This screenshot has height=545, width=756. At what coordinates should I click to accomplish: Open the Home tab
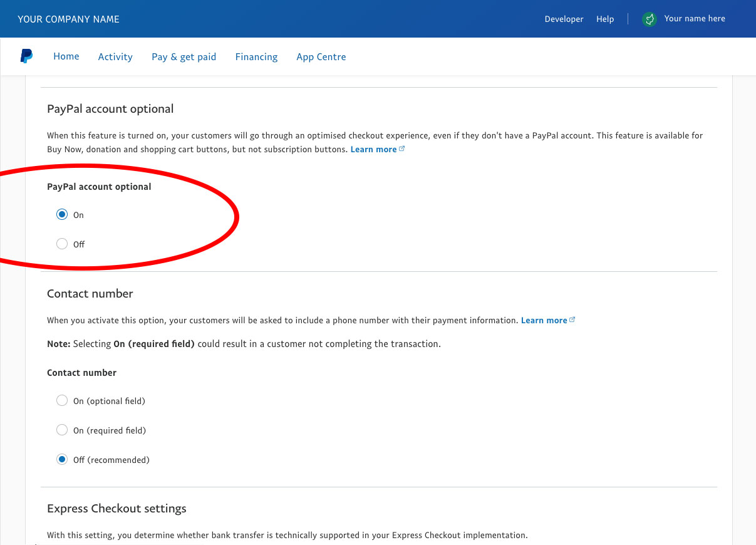point(66,56)
